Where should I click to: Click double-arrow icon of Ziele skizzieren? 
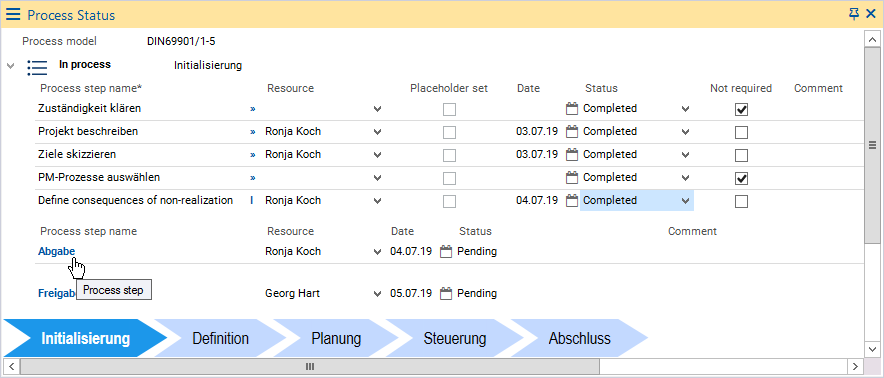[253, 155]
